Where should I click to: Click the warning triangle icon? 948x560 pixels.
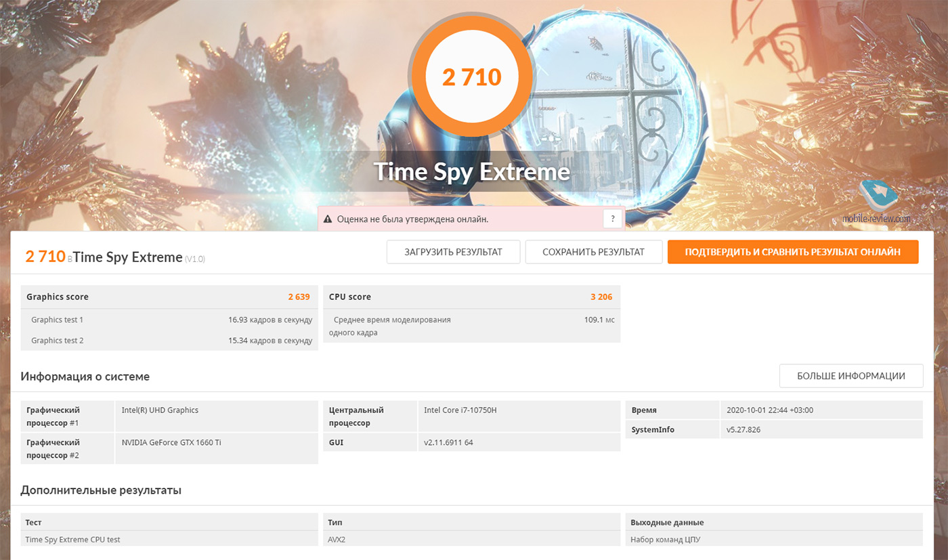pos(328,219)
